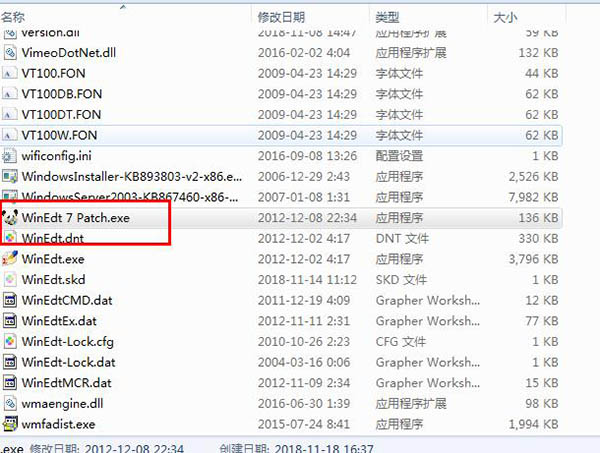
Task: Click the panda icon of WinEdt 7 Patch.exe
Action: tap(10, 218)
